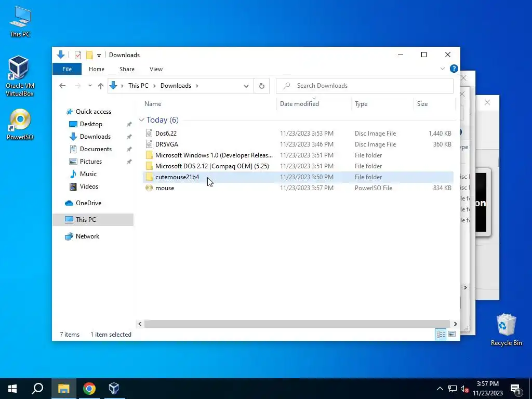The width and height of the screenshot is (532, 399).
Task: Open the notification center icon
Action: (x=515, y=389)
